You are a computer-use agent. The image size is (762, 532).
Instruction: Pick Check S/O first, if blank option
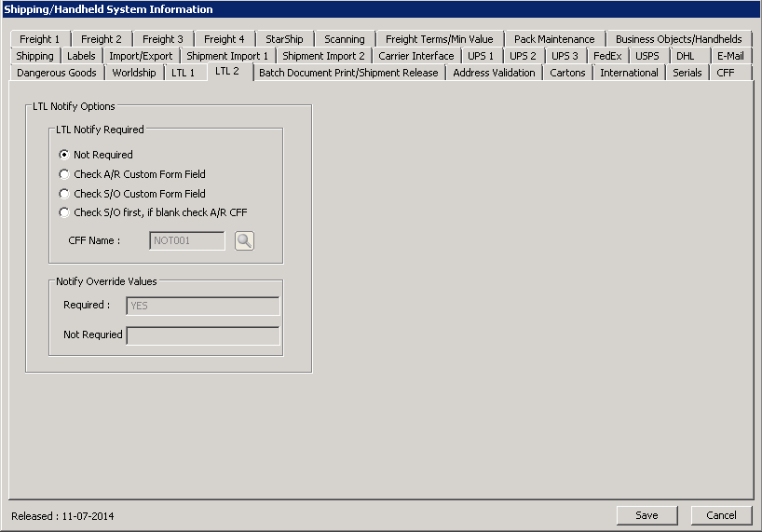click(64, 212)
